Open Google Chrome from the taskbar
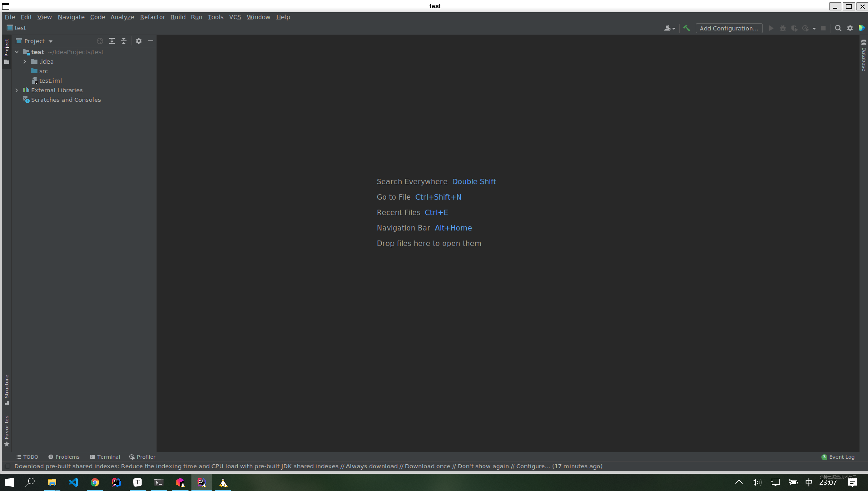 95,482
